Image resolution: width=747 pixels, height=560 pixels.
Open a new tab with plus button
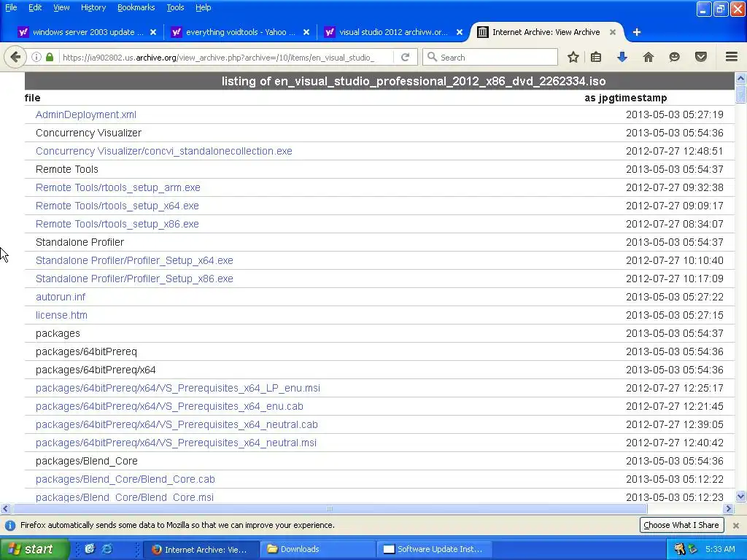pos(637,32)
